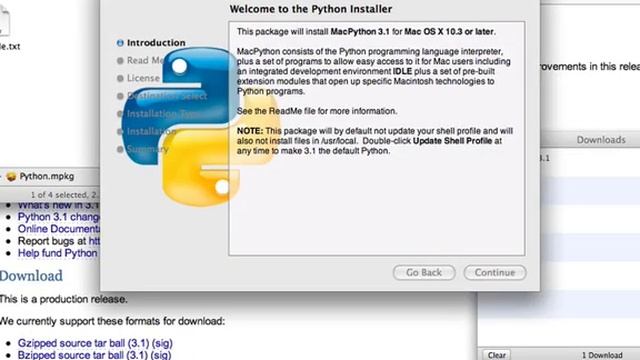Click the Introduction step bullet icon
This screenshot has width=640, height=360.
[120, 43]
